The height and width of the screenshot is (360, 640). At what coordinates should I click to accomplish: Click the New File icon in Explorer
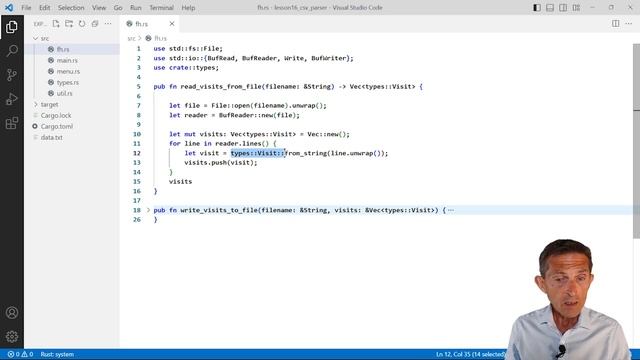[56, 24]
